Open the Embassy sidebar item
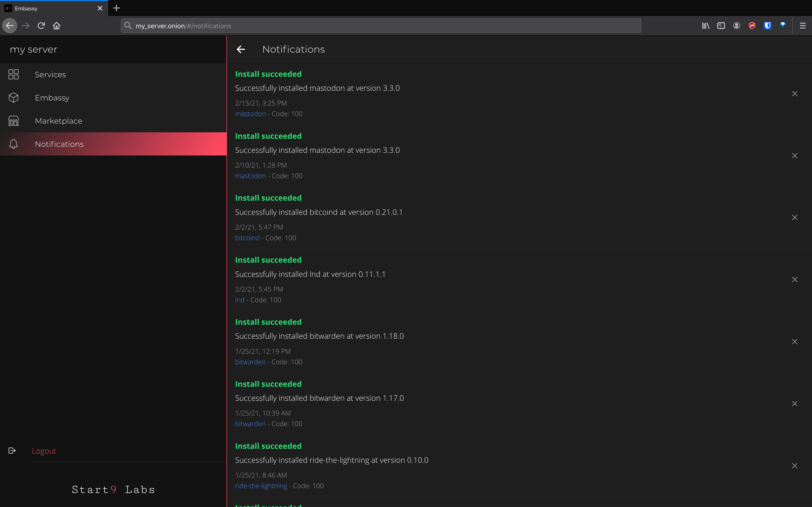812x507 pixels. click(x=52, y=98)
